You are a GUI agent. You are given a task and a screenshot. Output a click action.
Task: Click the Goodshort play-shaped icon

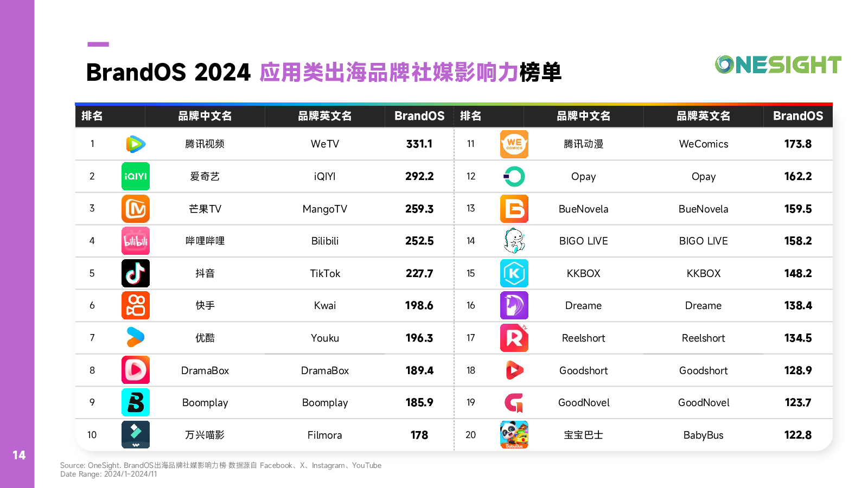[x=514, y=370]
